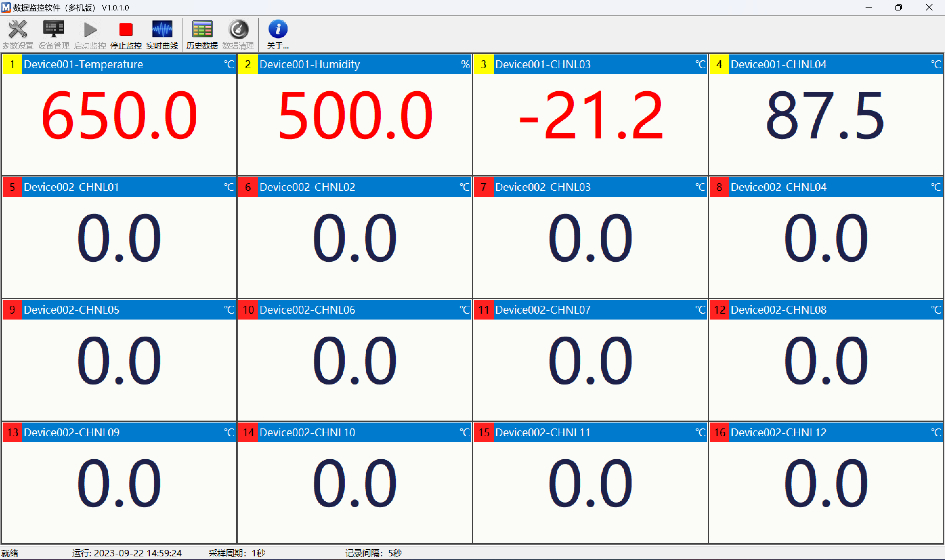The image size is (945, 560).
Task: Click red channel number 5 badge
Action: pos(12,187)
